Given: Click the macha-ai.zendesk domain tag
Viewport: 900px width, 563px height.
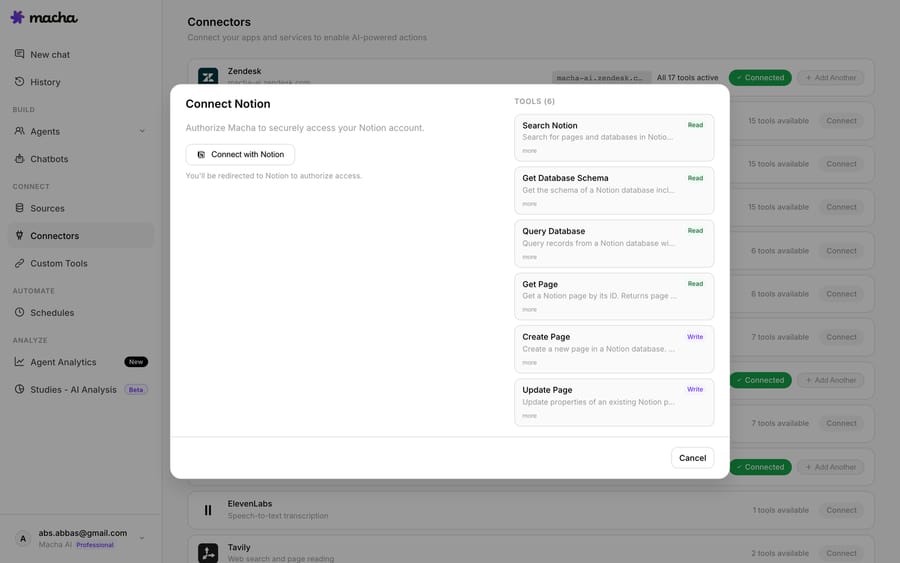Looking at the screenshot, I should tap(602, 77).
